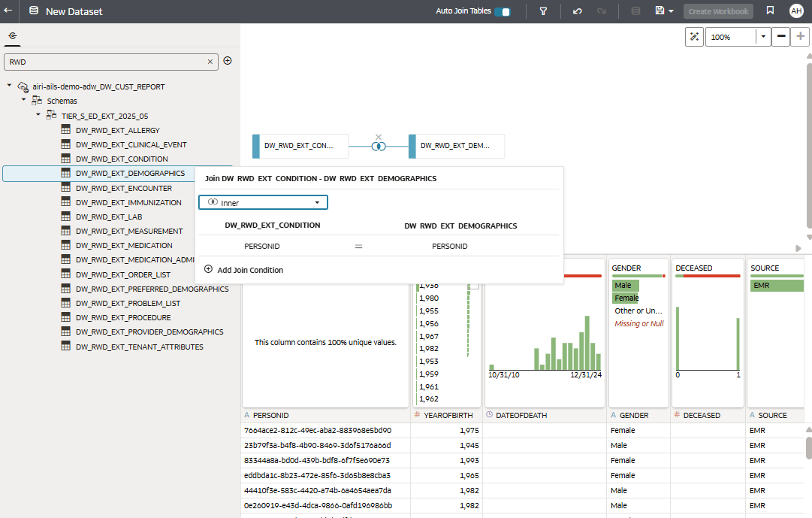Select DW_RWD_EXT_CLINICAL_EVENT table
This screenshot has width=812, height=518.
point(131,144)
